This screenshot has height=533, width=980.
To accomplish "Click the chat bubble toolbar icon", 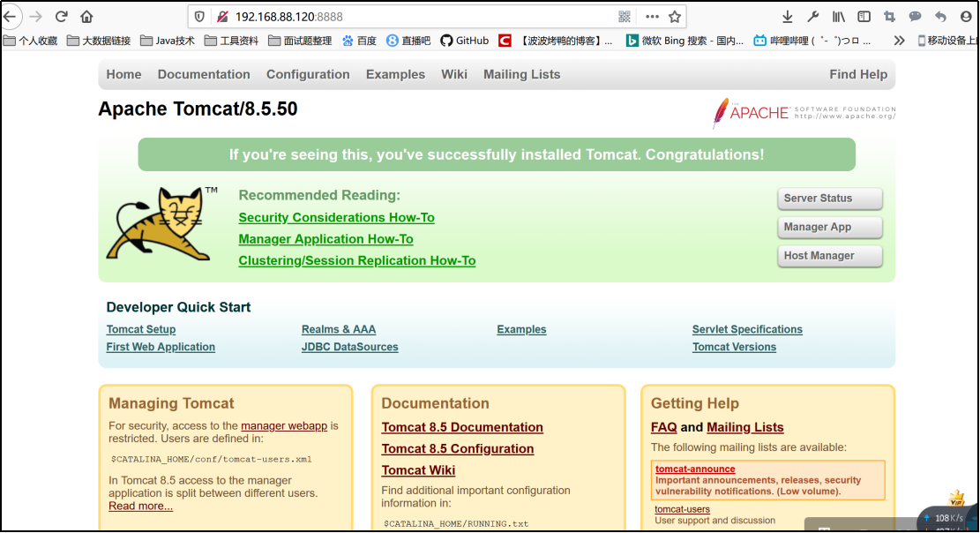I will (915, 17).
